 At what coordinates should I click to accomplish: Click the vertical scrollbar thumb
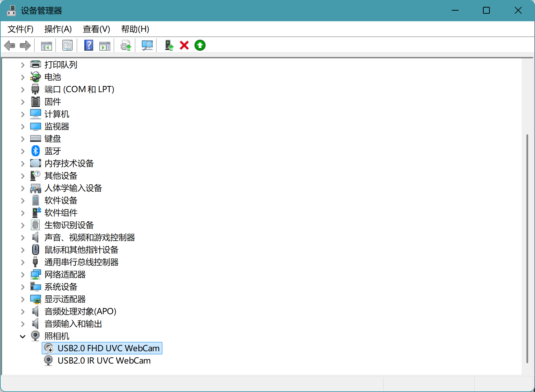tap(527, 249)
